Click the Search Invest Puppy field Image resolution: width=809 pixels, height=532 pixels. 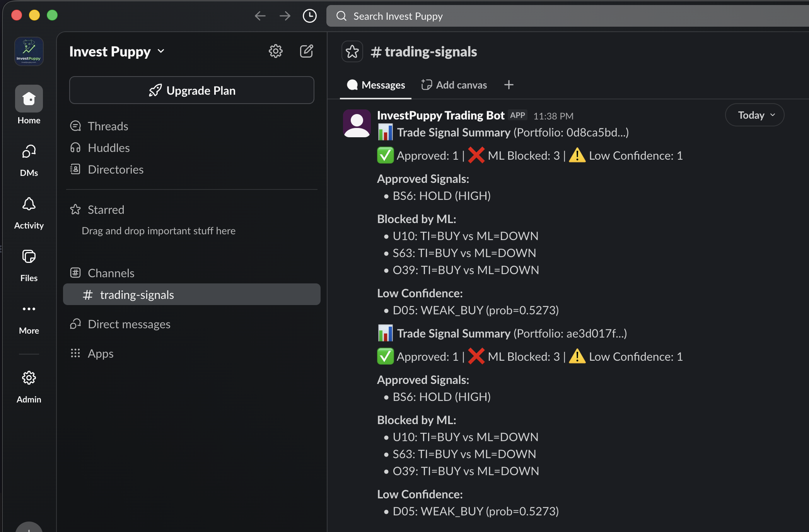[568, 16]
